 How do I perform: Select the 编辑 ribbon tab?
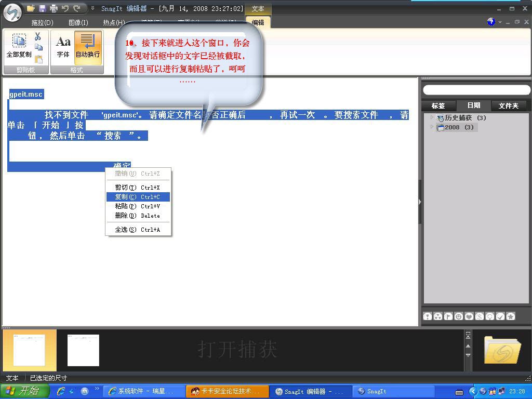point(258,23)
